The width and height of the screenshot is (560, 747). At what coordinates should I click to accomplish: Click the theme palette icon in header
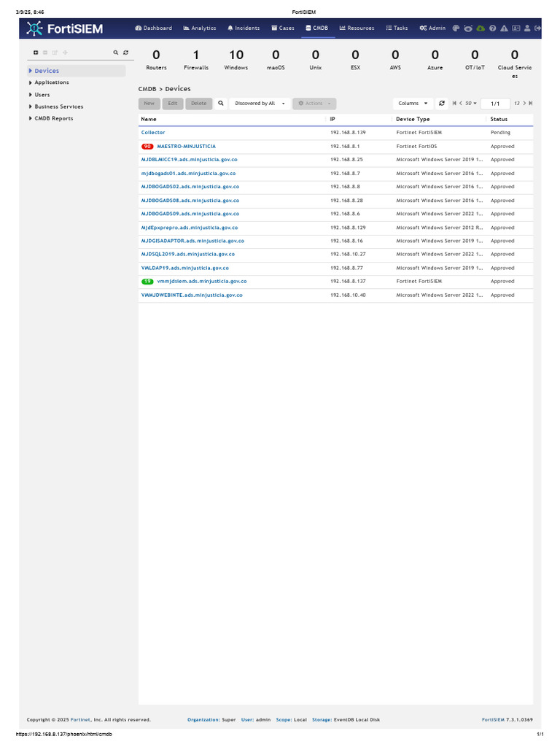(456, 28)
